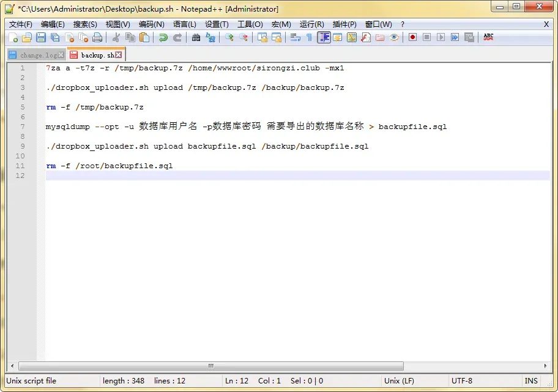Click the Zoom Out magnifier icon
558x392 pixels.
[x=244, y=37]
